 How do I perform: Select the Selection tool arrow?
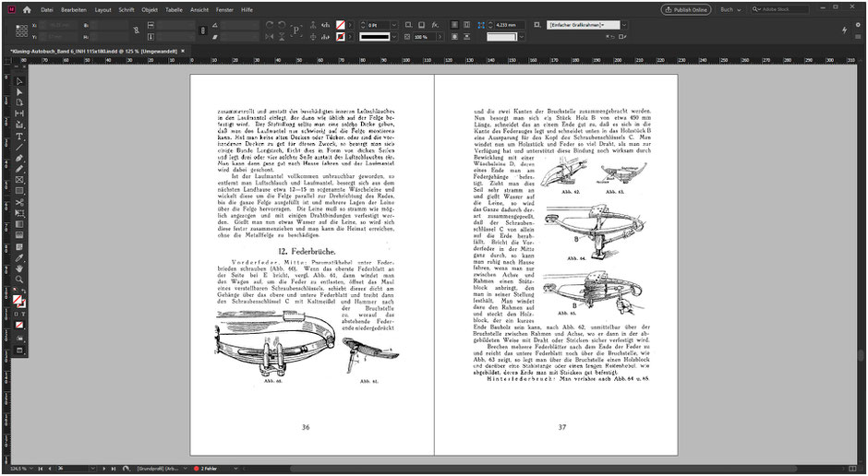(19, 81)
